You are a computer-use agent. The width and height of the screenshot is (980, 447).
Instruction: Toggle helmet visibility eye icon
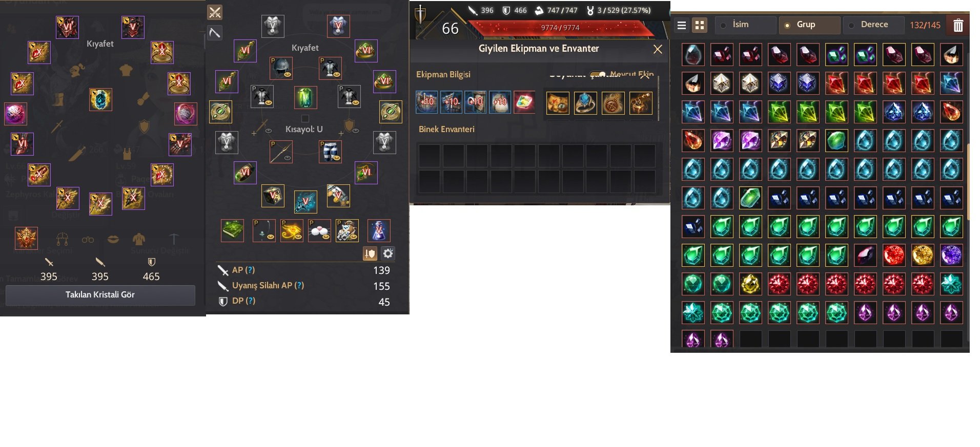[288, 75]
